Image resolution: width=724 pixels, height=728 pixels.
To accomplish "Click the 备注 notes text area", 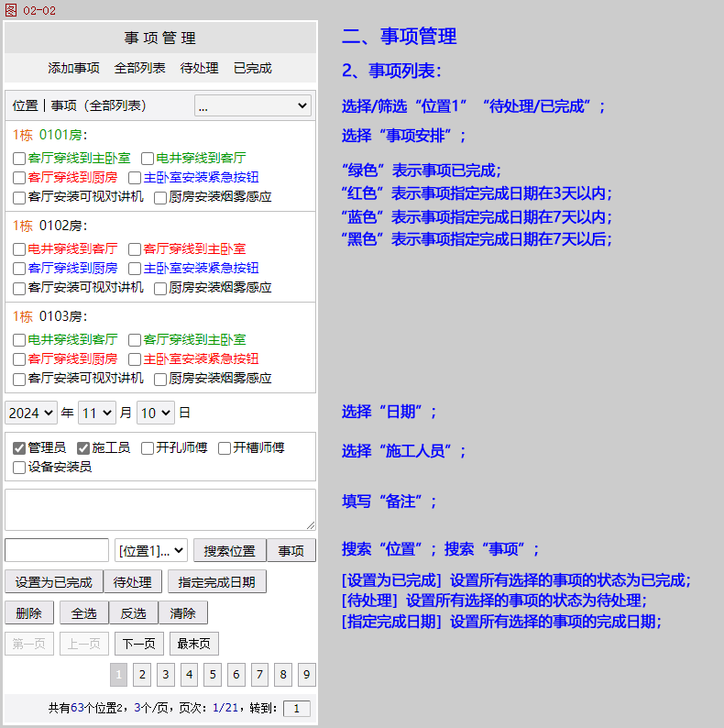I will click(160, 509).
